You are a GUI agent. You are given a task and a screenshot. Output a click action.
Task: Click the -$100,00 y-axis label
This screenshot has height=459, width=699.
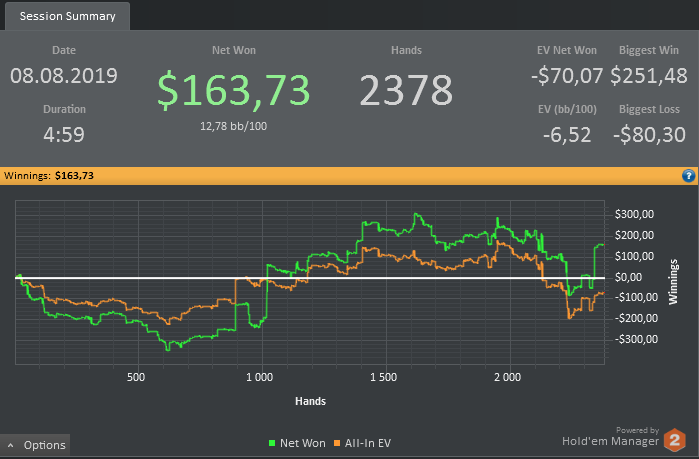click(x=636, y=298)
